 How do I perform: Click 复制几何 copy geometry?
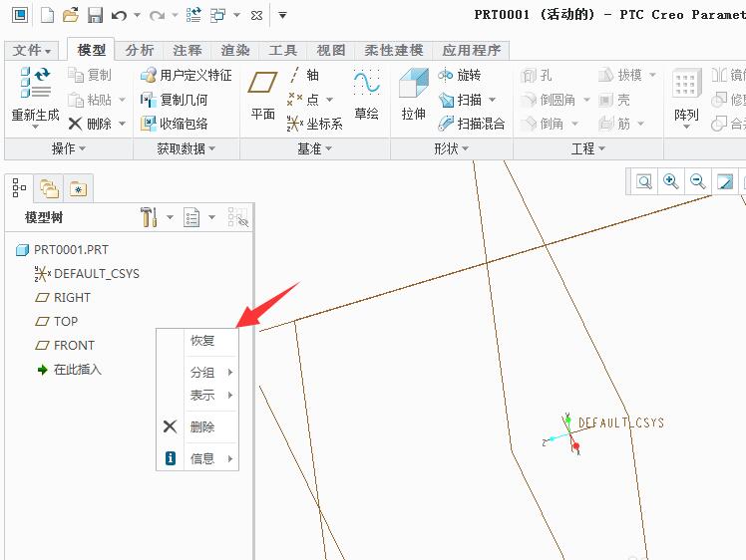174,100
